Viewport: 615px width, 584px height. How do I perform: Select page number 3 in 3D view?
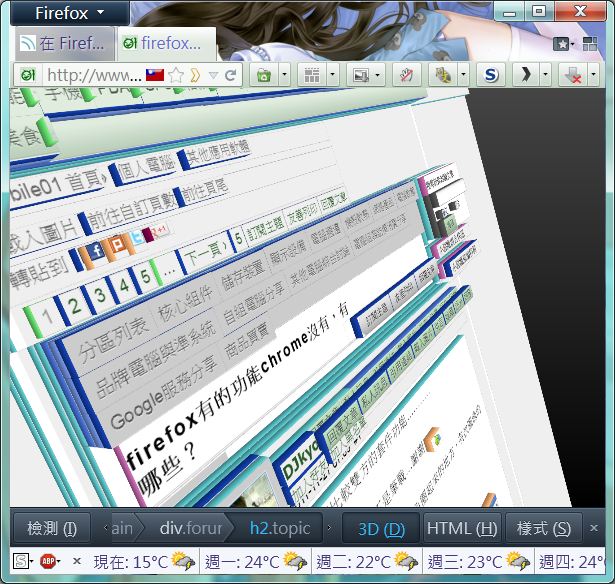click(100, 295)
